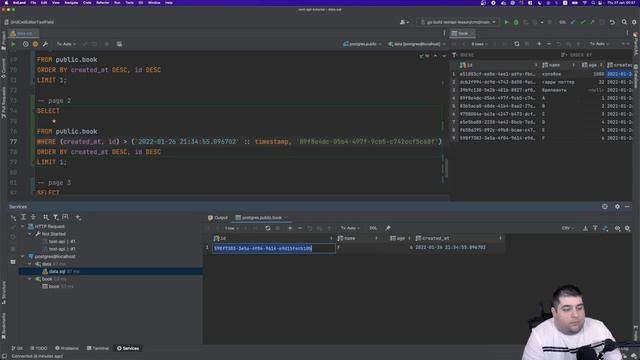Open macOS Spotlight search in menu bar
Image resolution: width=640 pixels, height=360 pixels.
pyautogui.click(x=593, y=2)
